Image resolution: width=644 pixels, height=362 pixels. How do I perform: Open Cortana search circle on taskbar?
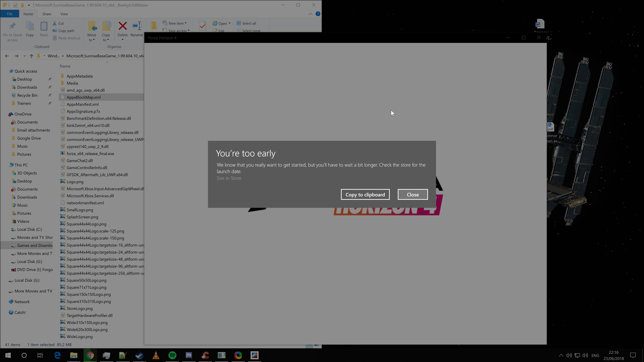pos(24,355)
